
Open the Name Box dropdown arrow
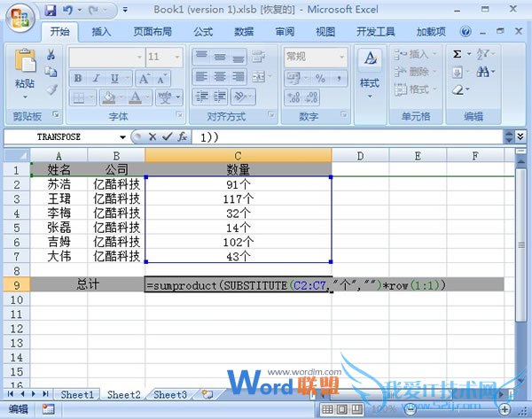122,137
